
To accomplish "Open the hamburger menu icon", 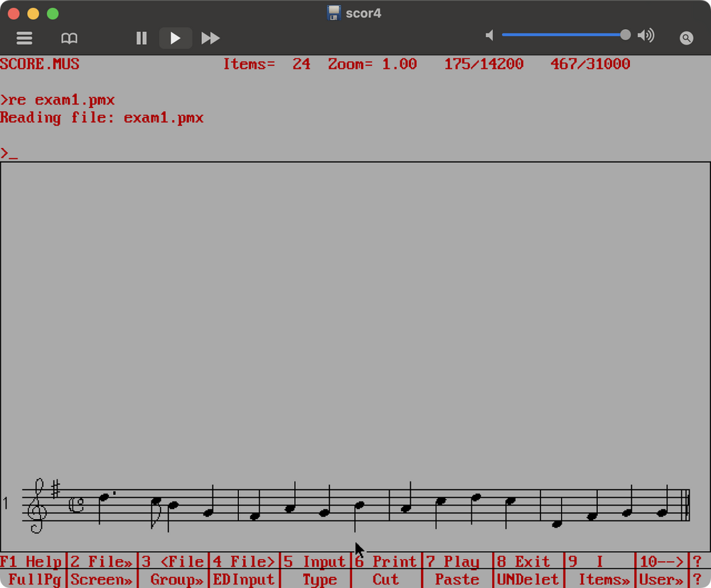I will click(x=24, y=38).
